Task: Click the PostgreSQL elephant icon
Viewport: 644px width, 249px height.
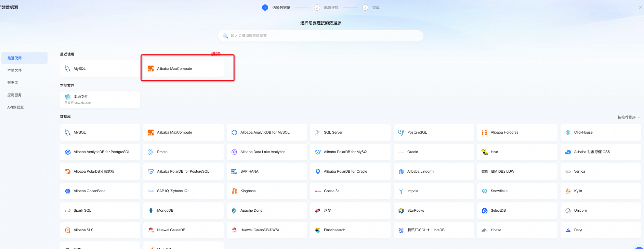Action: [401, 133]
